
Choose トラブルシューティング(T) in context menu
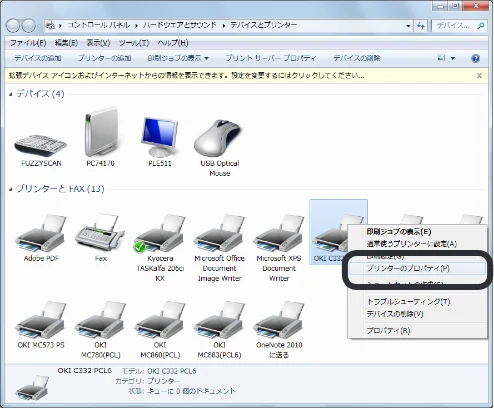(417, 302)
